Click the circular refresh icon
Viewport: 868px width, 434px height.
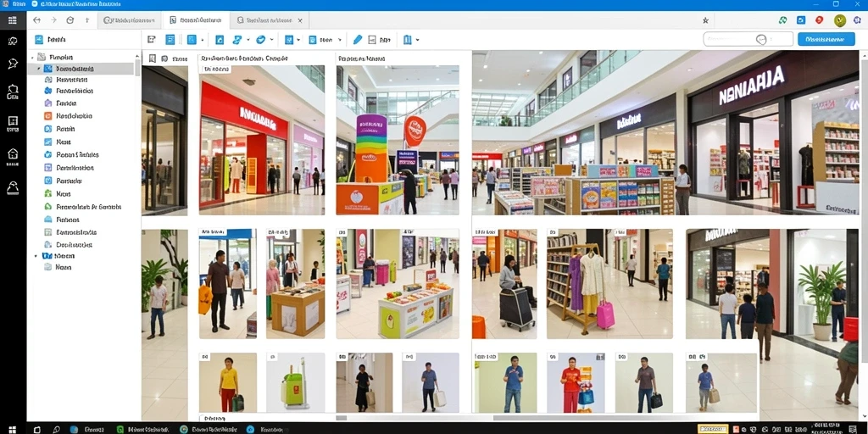pos(70,20)
